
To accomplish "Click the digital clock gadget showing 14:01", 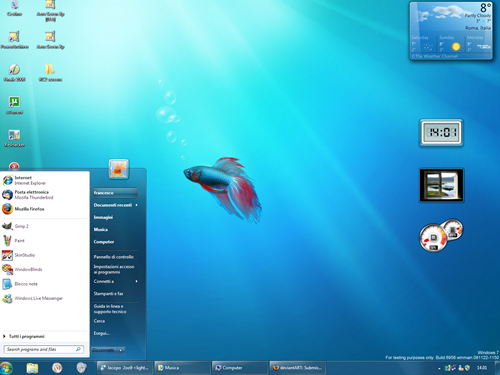I will [441, 133].
